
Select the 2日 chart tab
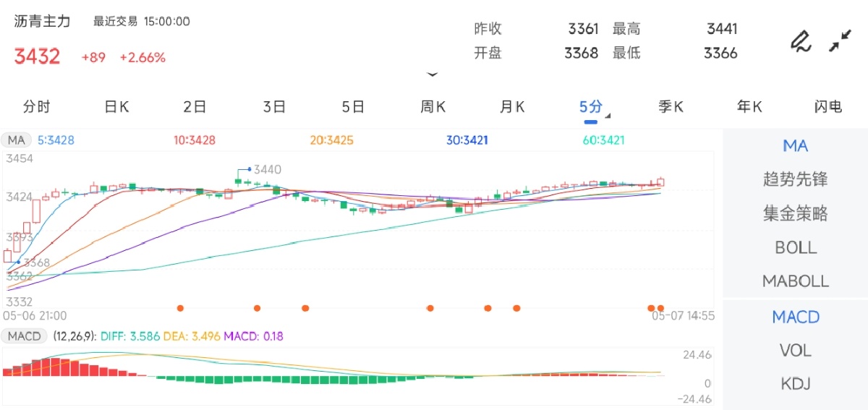(195, 107)
